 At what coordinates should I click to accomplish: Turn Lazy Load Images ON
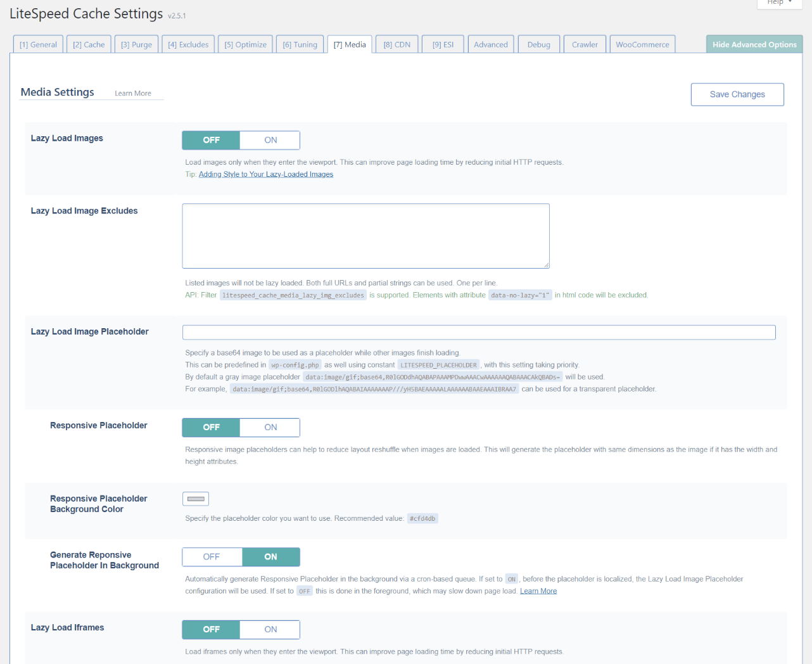(270, 140)
